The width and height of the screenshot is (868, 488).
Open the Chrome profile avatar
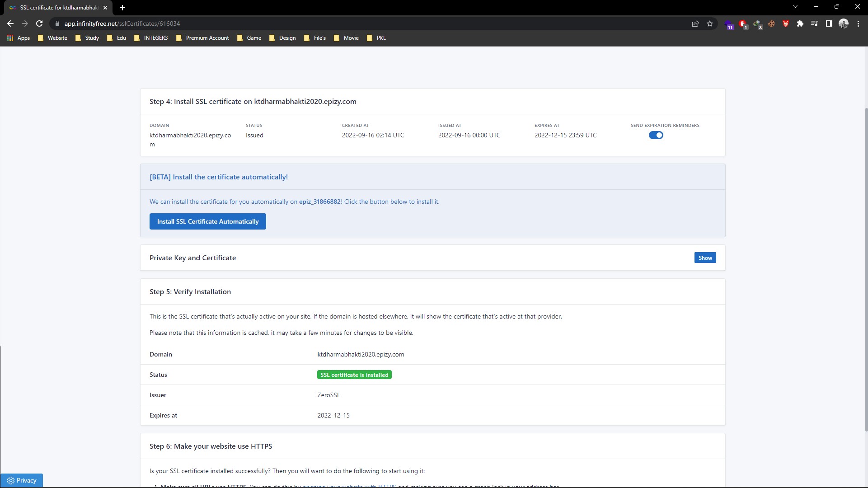pyautogui.click(x=844, y=23)
